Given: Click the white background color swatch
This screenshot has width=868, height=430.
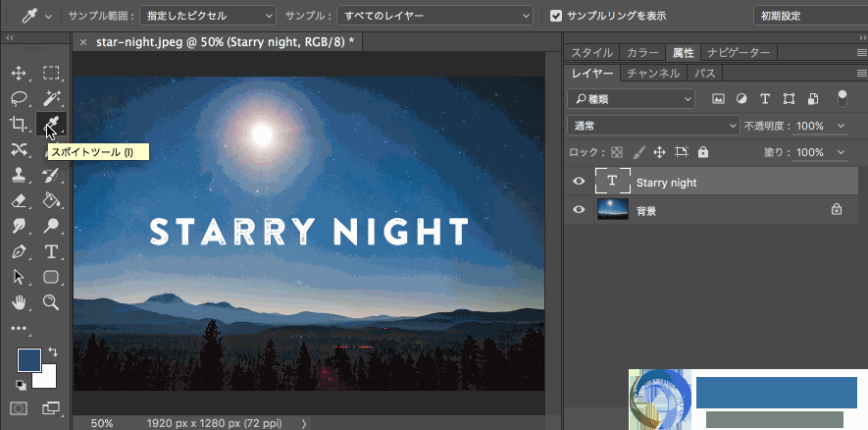Looking at the screenshot, I should [x=49, y=380].
